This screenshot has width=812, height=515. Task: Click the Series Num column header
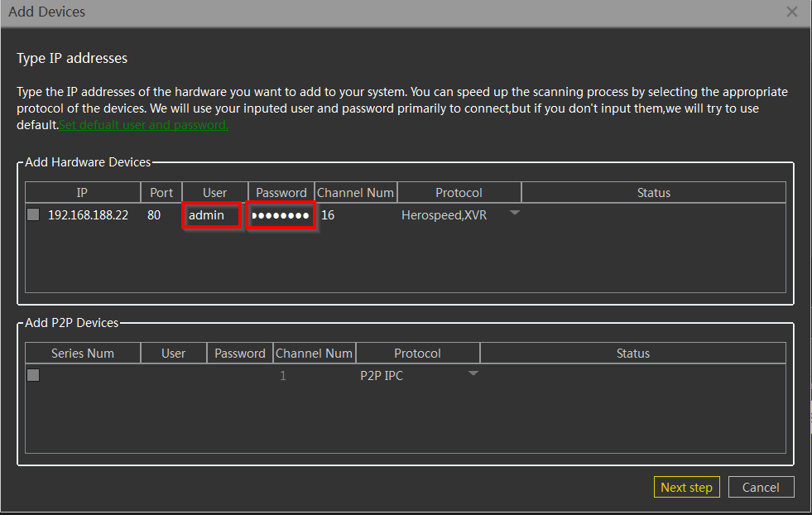pyautogui.click(x=83, y=354)
